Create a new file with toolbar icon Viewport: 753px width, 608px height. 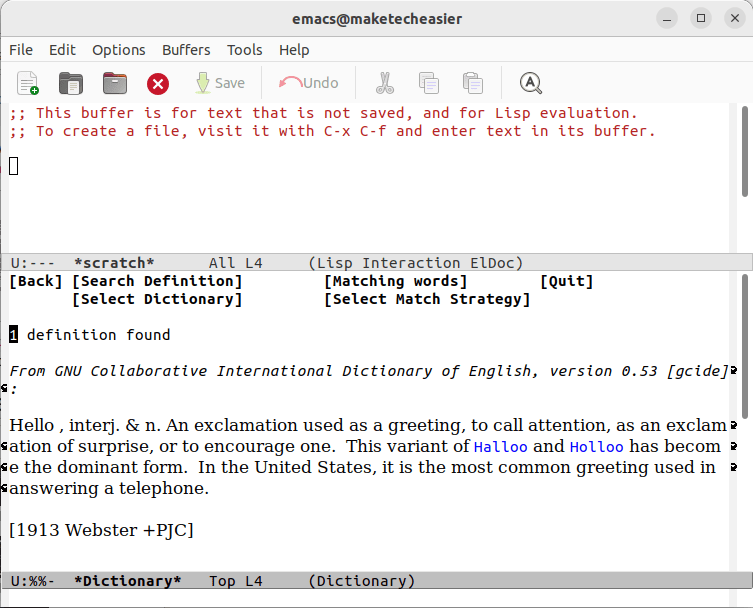tap(27, 83)
